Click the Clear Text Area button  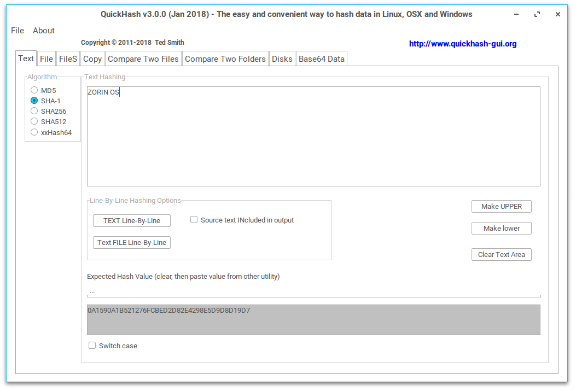click(501, 255)
